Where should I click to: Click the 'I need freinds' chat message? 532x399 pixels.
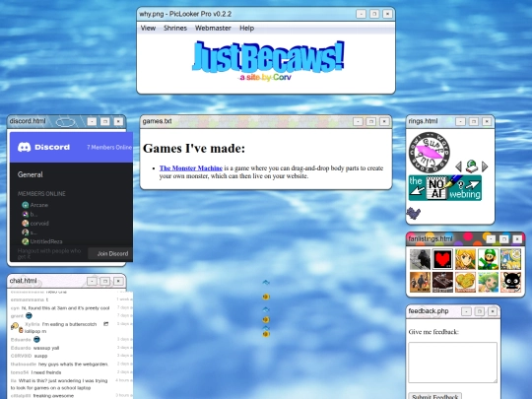[46, 372]
